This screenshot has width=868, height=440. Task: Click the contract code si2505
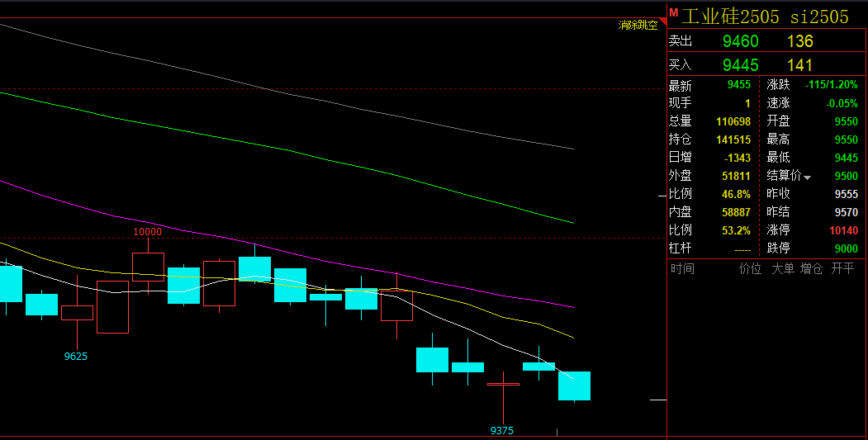pos(819,17)
